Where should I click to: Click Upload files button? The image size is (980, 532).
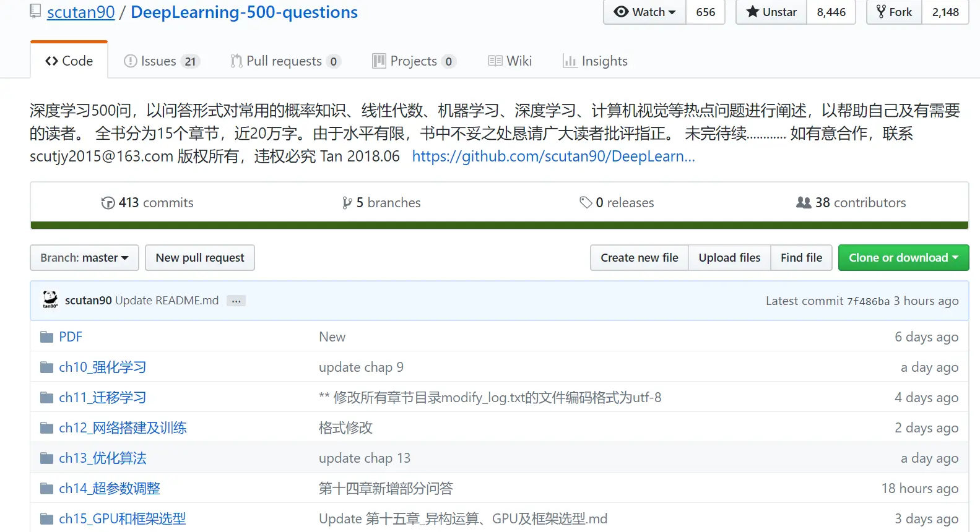(x=729, y=257)
